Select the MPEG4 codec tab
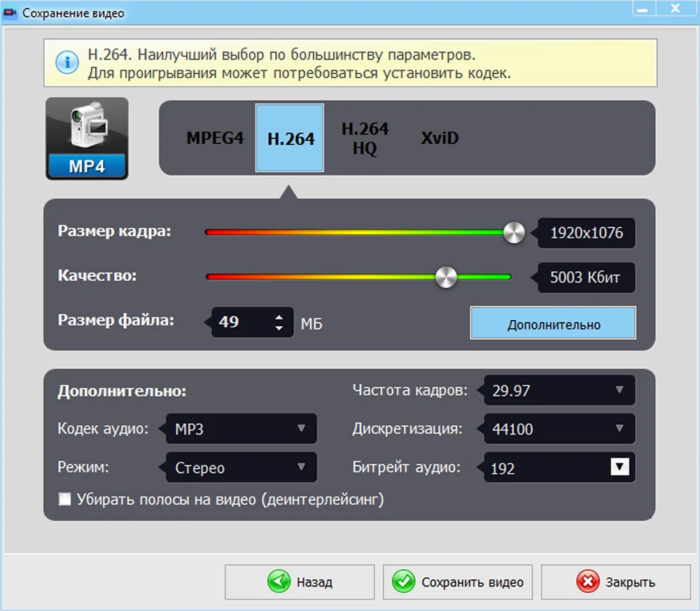The image size is (700, 611). point(215,138)
